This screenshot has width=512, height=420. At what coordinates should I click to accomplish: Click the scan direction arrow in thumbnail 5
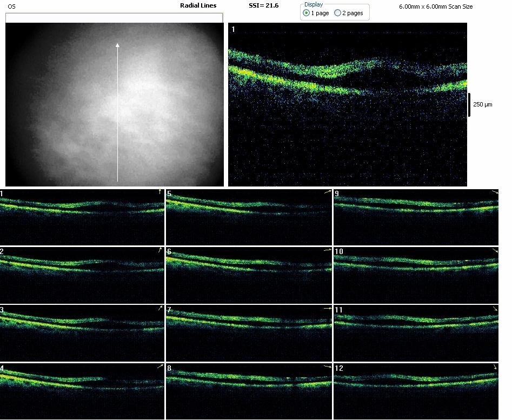(327, 192)
